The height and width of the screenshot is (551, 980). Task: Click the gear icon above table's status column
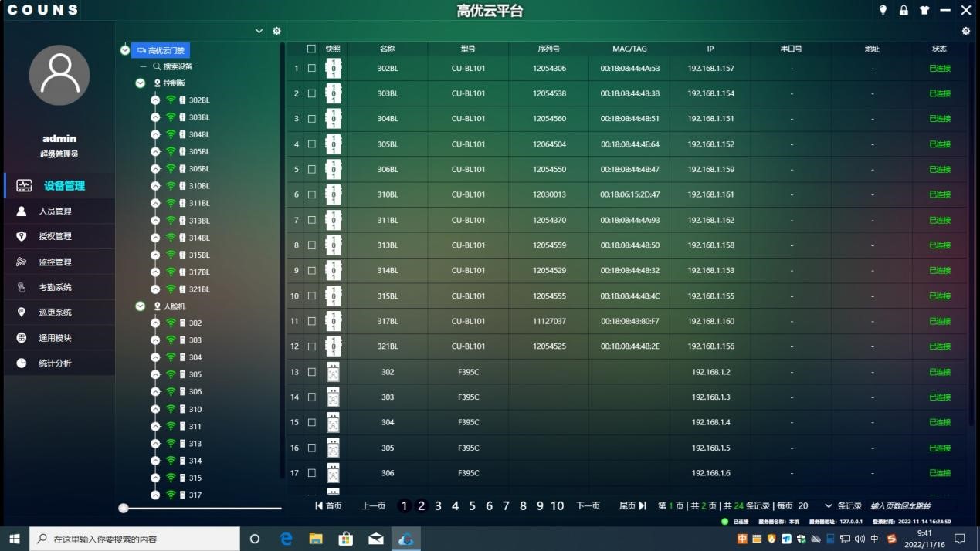point(965,31)
